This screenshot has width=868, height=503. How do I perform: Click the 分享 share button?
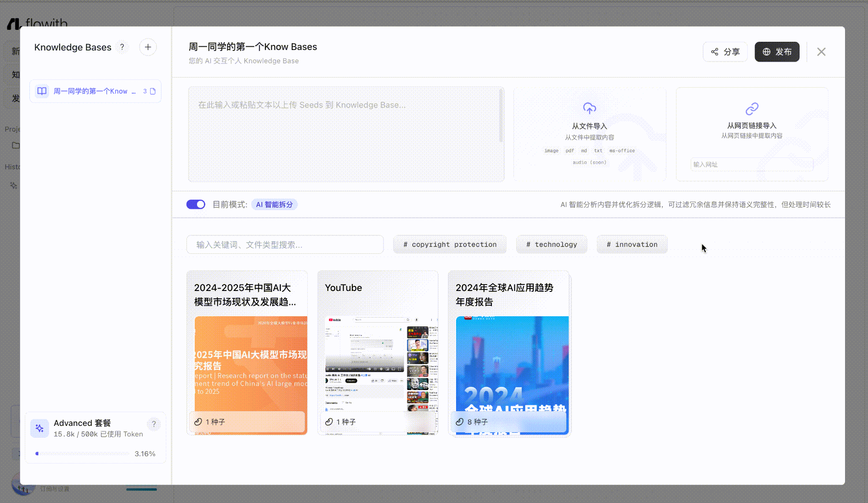tap(725, 52)
